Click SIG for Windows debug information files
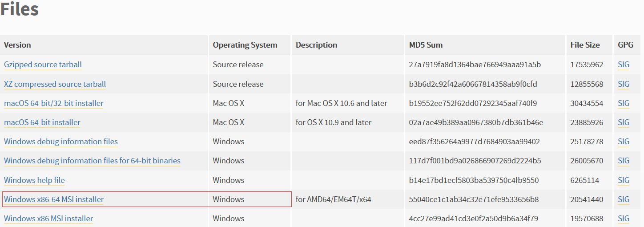 coord(624,142)
